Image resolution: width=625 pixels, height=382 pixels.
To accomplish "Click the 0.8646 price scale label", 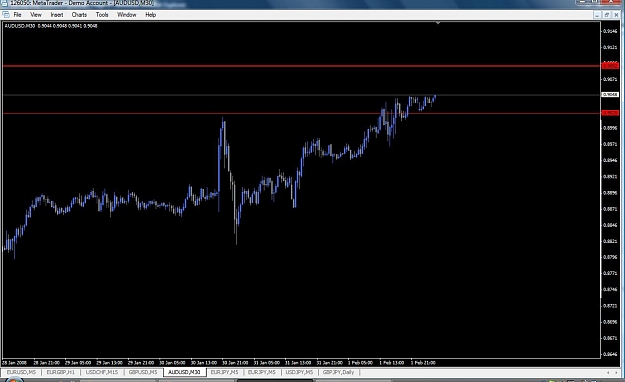I will (x=611, y=354).
